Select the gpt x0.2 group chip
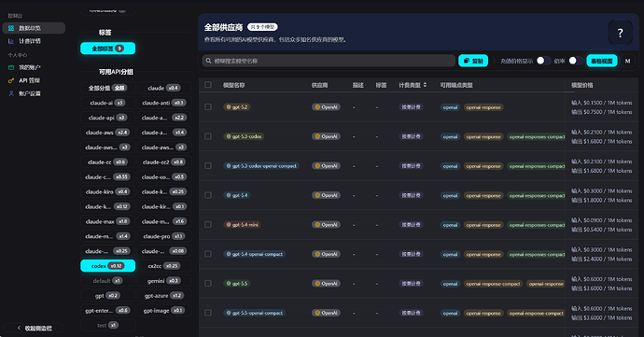 [107, 296]
